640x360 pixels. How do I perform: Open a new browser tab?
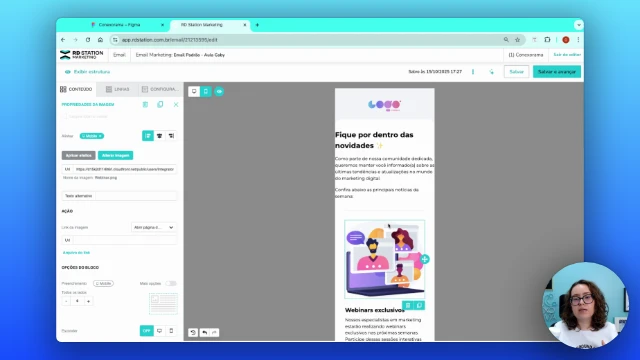pos(257,25)
